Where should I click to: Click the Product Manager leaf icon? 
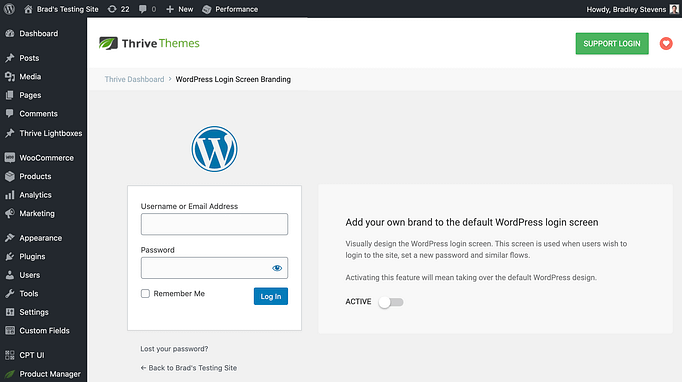coord(10,374)
